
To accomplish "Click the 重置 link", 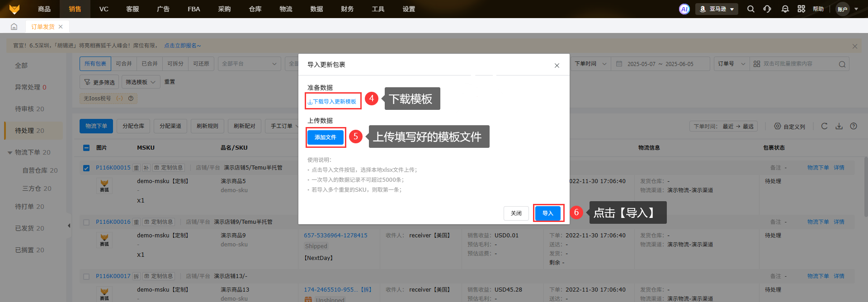I will point(170,82).
